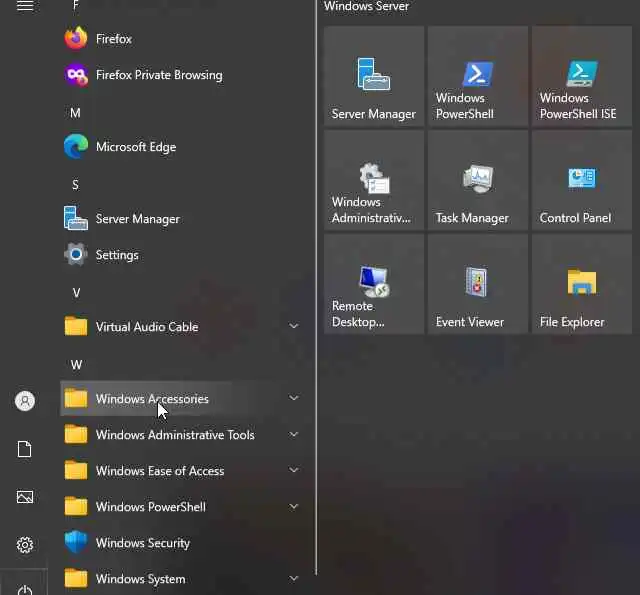Screen dimensions: 640x595
Task: Open the Windows PowerShell folder
Action: point(180,507)
